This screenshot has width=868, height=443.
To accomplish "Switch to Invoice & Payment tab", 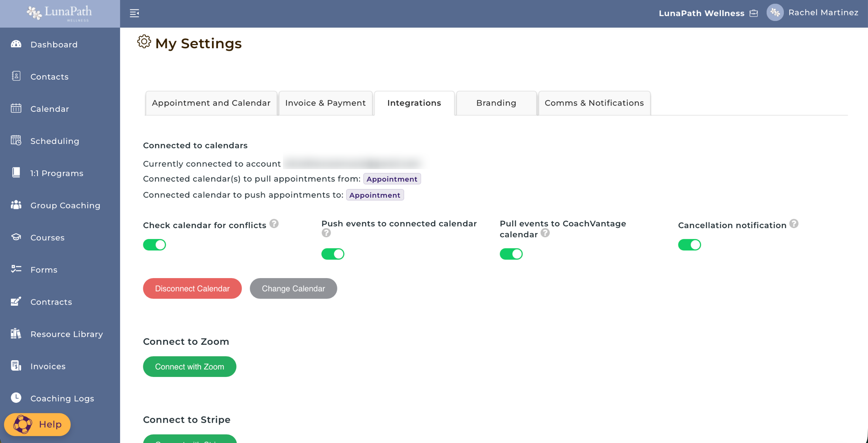I will click(x=325, y=103).
